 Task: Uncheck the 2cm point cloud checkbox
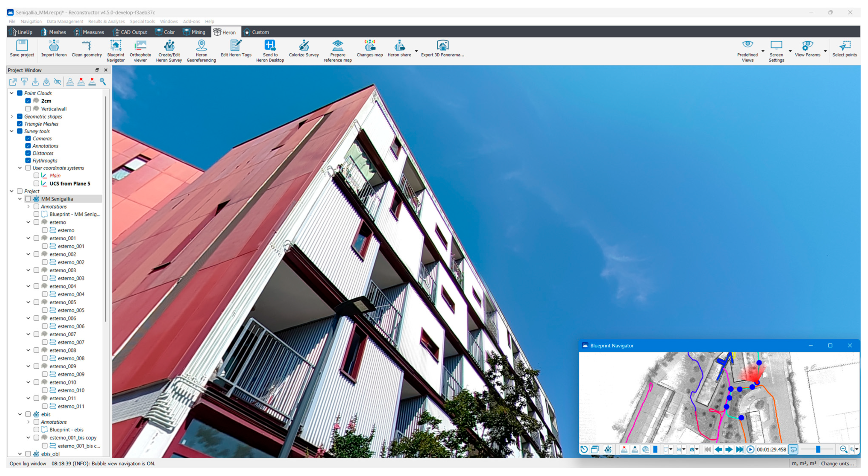click(x=28, y=101)
